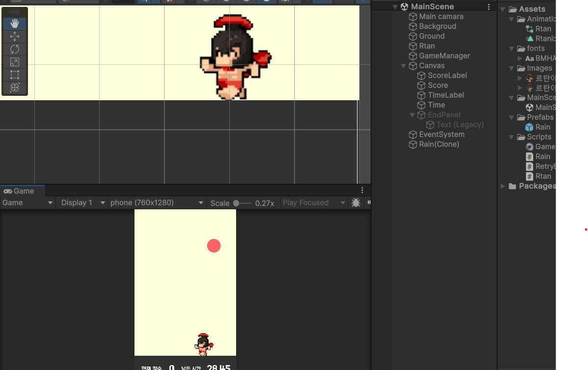The image size is (588, 370).
Task: Select the Hand view tool
Action: click(x=15, y=24)
